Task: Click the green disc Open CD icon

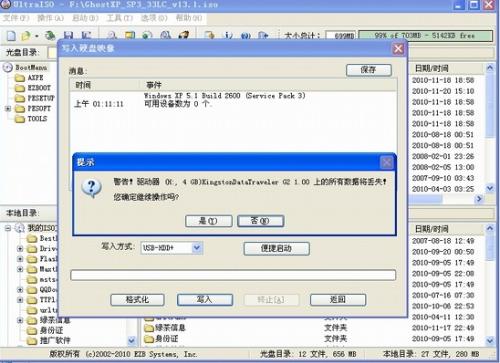Action: 50,35
